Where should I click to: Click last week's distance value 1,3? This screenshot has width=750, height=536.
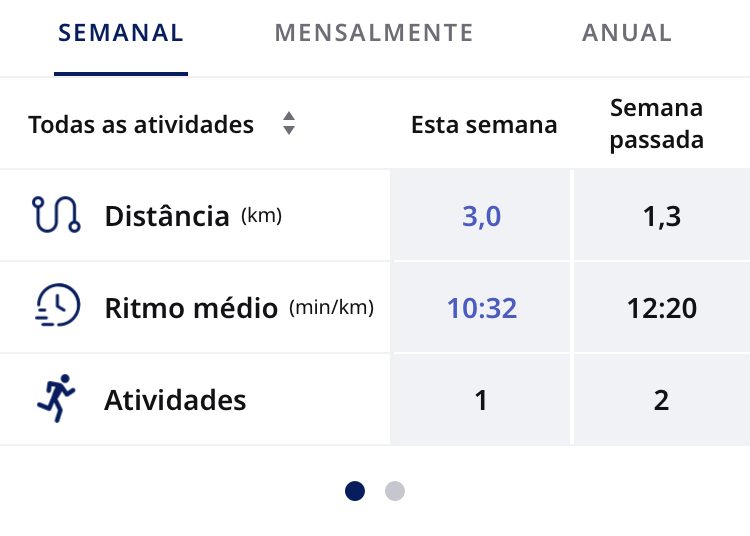click(662, 216)
